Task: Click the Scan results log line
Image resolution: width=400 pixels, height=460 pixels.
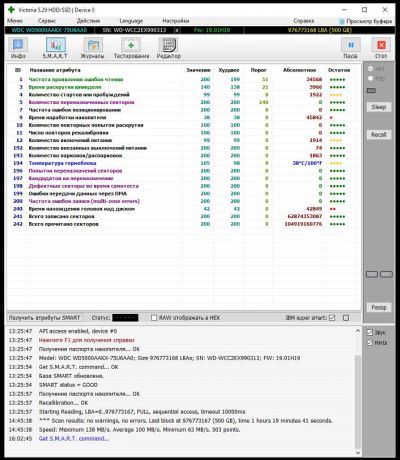Action: [x=186, y=420]
